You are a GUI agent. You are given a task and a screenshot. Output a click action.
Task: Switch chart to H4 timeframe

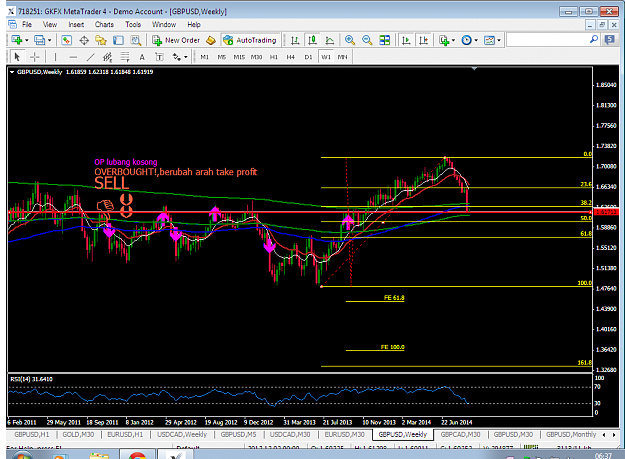(x=291, y=57)
